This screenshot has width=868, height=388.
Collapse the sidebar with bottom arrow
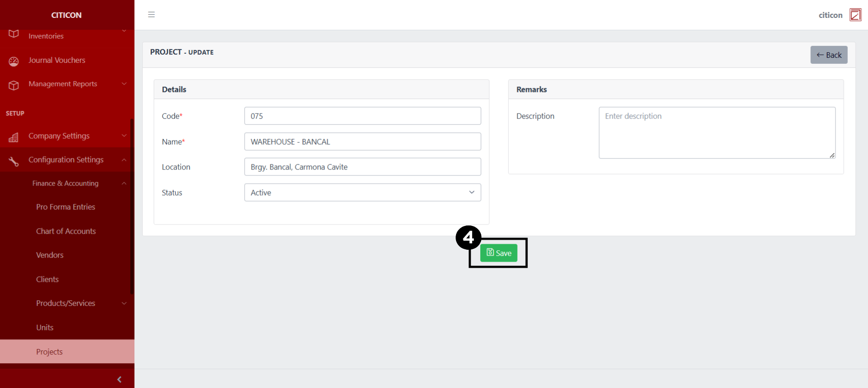click(119, 379)
